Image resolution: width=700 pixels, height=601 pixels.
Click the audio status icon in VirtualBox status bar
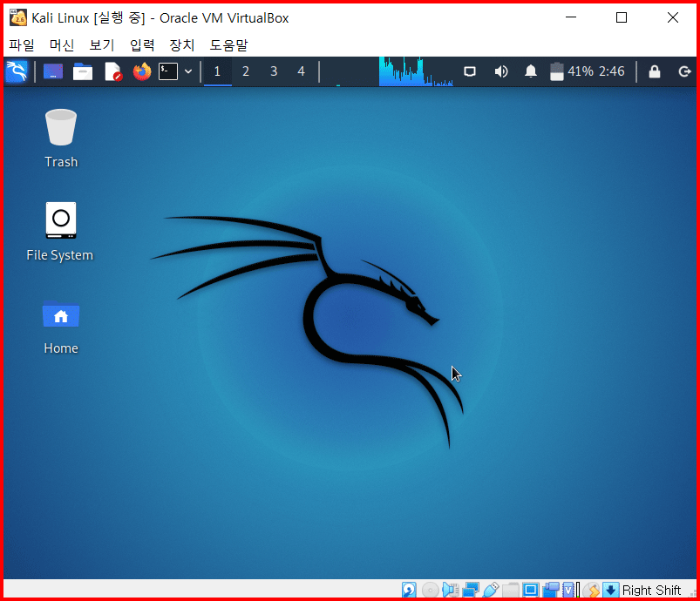tap(451, 590)
